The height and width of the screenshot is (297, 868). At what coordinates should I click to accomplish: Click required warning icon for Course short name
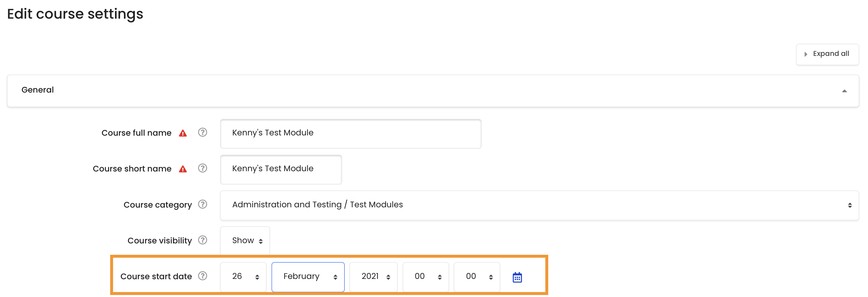click(183, 169)
